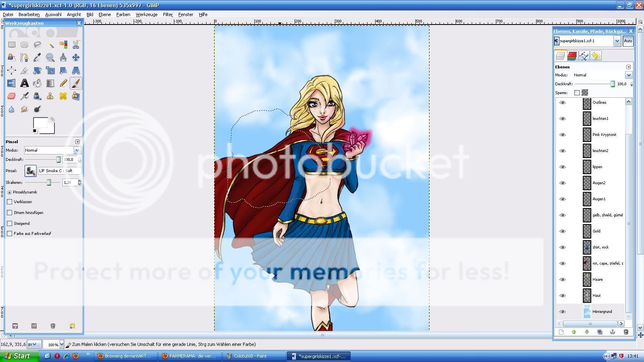Click the raise layer green up arrow
This screenshot has height=362, width=644.
(x=574, y=332)
